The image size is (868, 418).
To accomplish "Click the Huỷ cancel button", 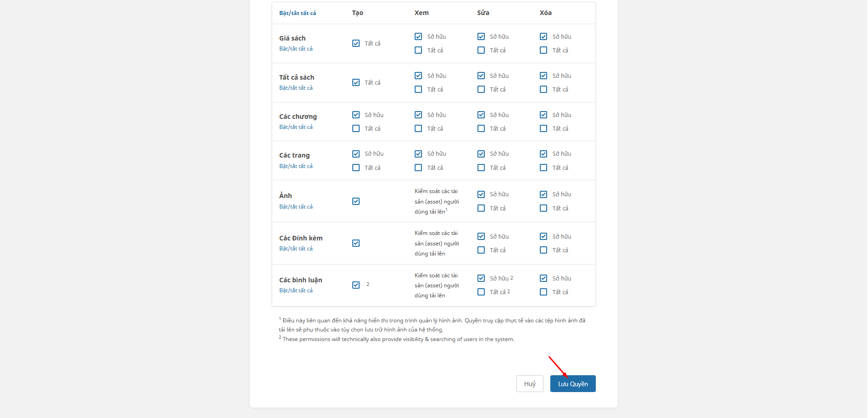I will click(x=529, y=384).
